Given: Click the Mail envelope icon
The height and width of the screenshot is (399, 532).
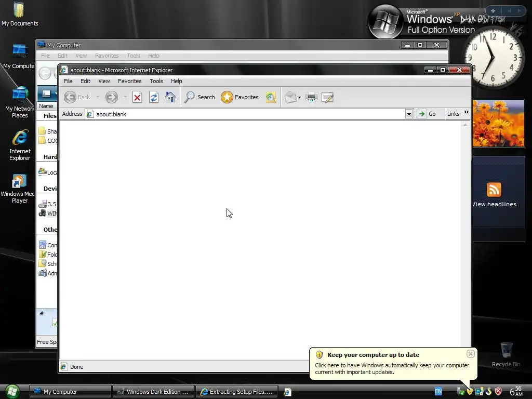Looking at the screenshot, I should 290,97.
